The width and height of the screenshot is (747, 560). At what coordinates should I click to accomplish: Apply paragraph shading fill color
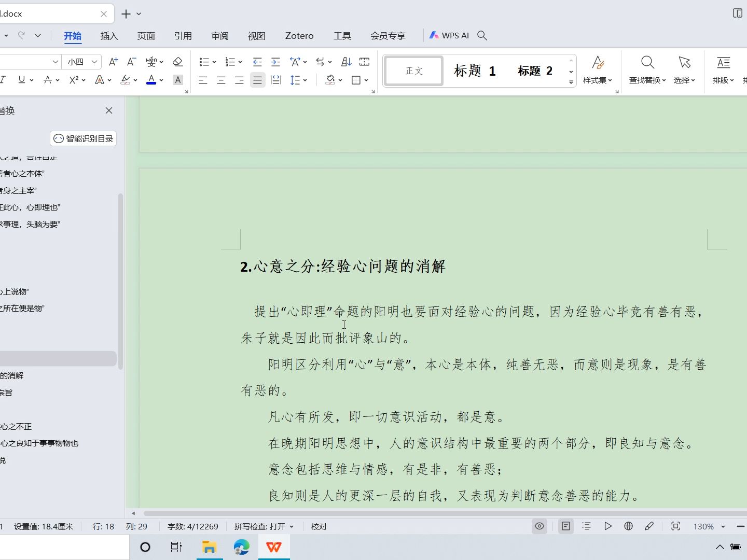330,80
